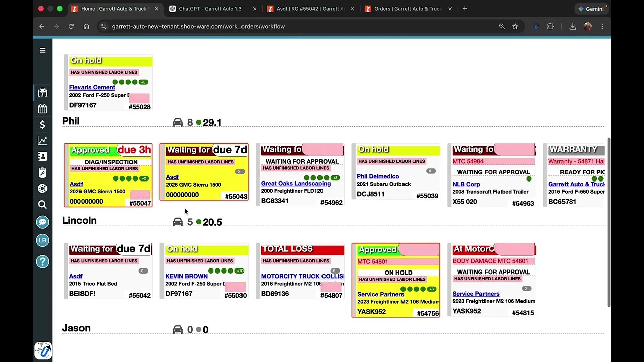Open a new browser tab
This screenshot has width=644, height=362.
coord(465,9)
